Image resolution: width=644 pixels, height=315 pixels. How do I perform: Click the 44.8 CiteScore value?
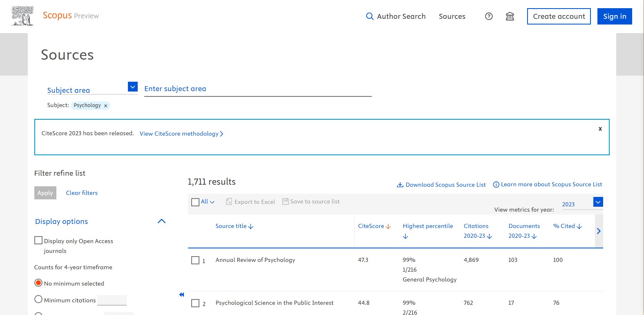tap(364, 303)
